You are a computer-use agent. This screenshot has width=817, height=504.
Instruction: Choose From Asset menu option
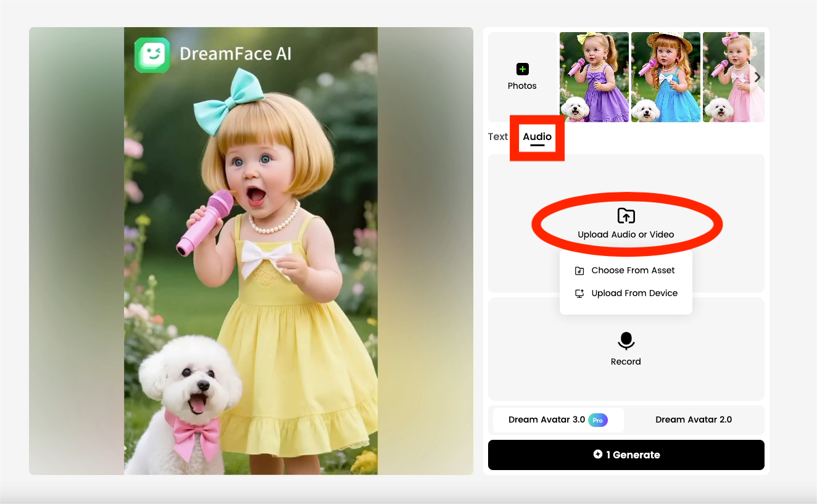pyautogui.click(x=632, y=270)
